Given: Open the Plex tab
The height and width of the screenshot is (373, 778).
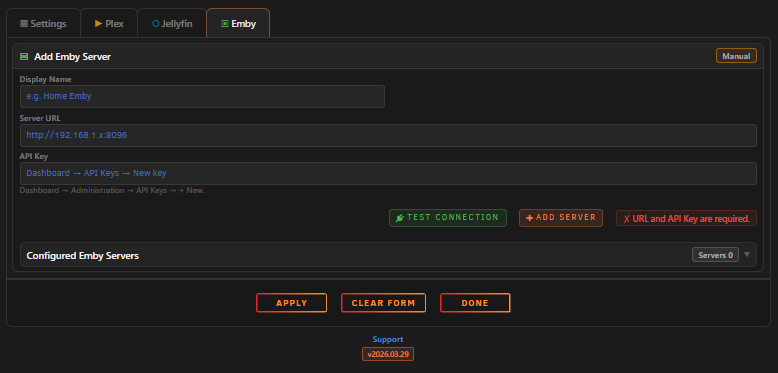Looking at the screenshot, I should tap(109, 23).
